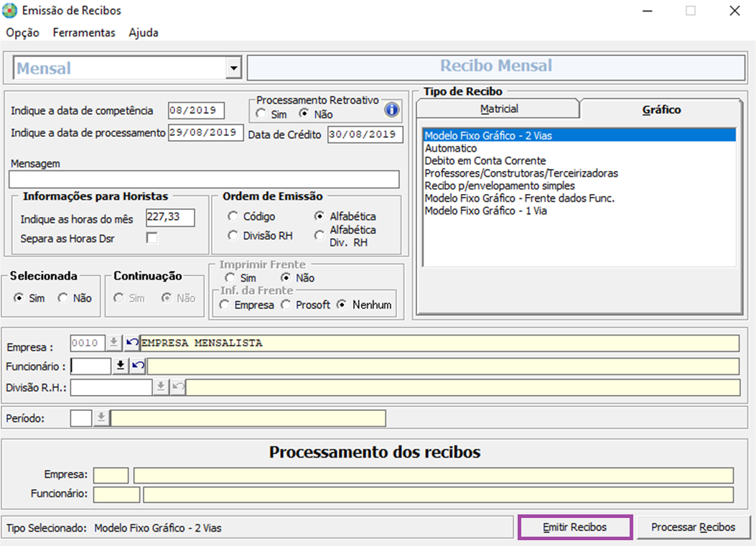Click the data de processamento field
756x546 pixels.
(205, 133)
